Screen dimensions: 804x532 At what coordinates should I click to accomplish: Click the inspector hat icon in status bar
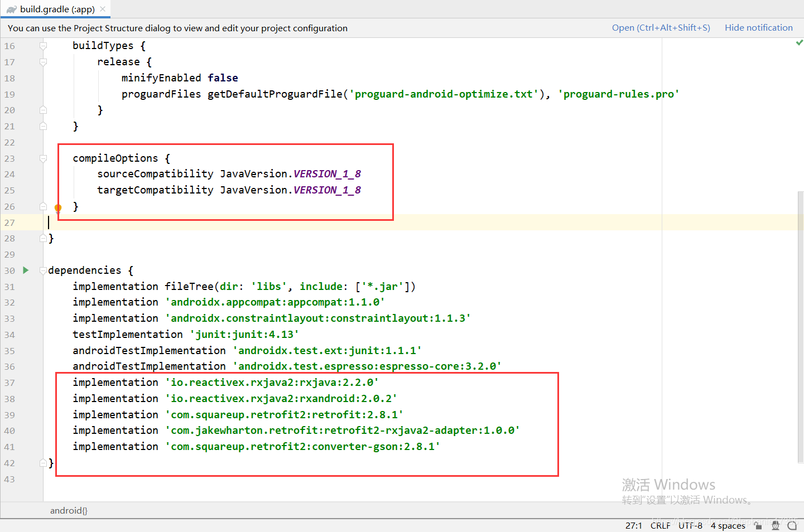[x=775, y=525]
